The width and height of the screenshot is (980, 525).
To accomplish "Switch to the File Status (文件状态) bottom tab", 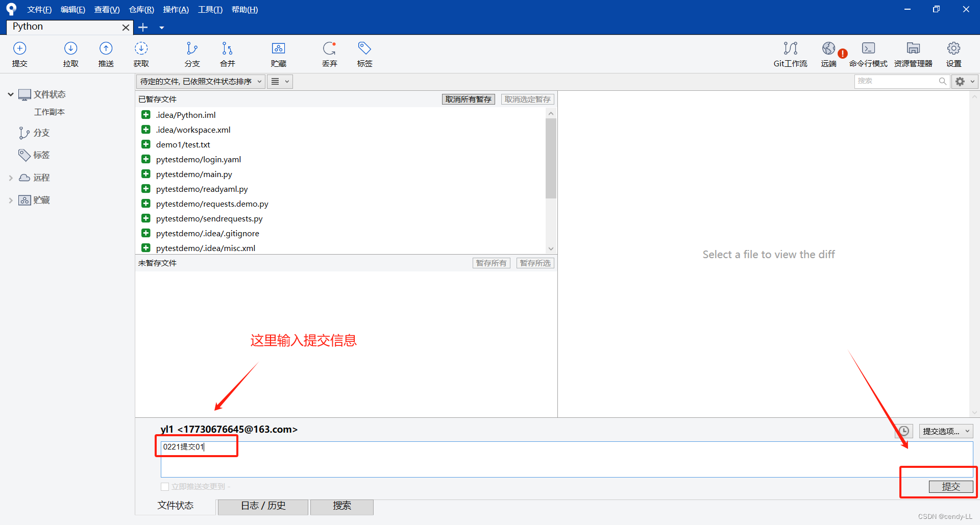I will [176, 506].
